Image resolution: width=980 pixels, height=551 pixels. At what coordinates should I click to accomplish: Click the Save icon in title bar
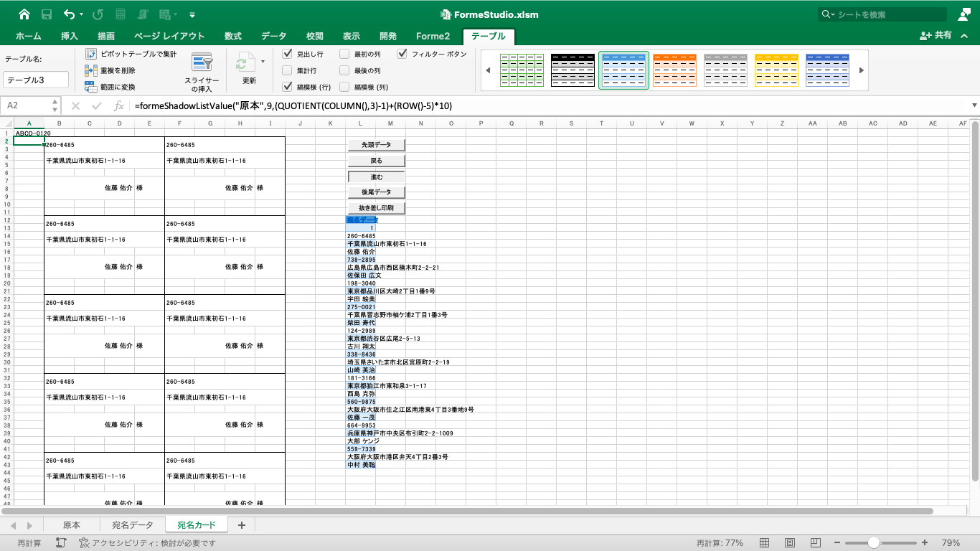(47, 14)
